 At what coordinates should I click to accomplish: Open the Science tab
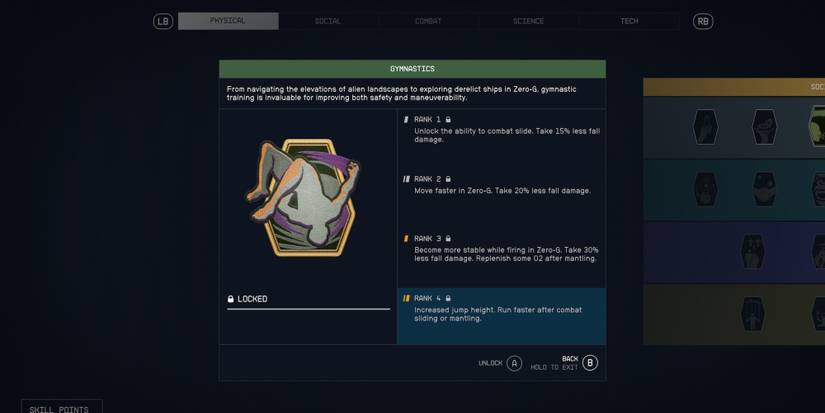528,21
